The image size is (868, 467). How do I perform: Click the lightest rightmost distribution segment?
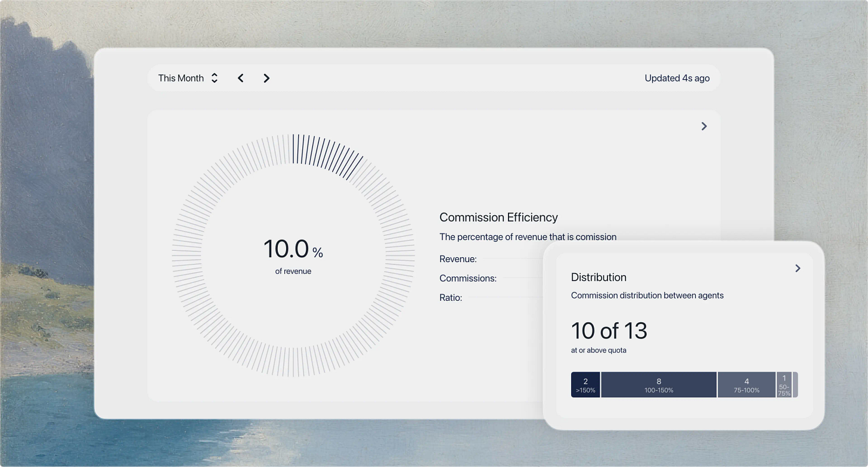pos(795,385)
